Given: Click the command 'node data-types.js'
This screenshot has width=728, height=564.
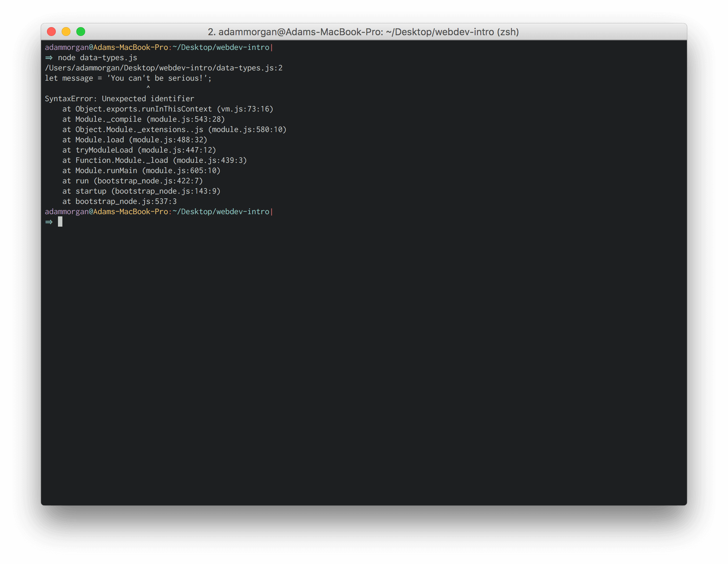Looking at the screenshot, I should point(98,58).
